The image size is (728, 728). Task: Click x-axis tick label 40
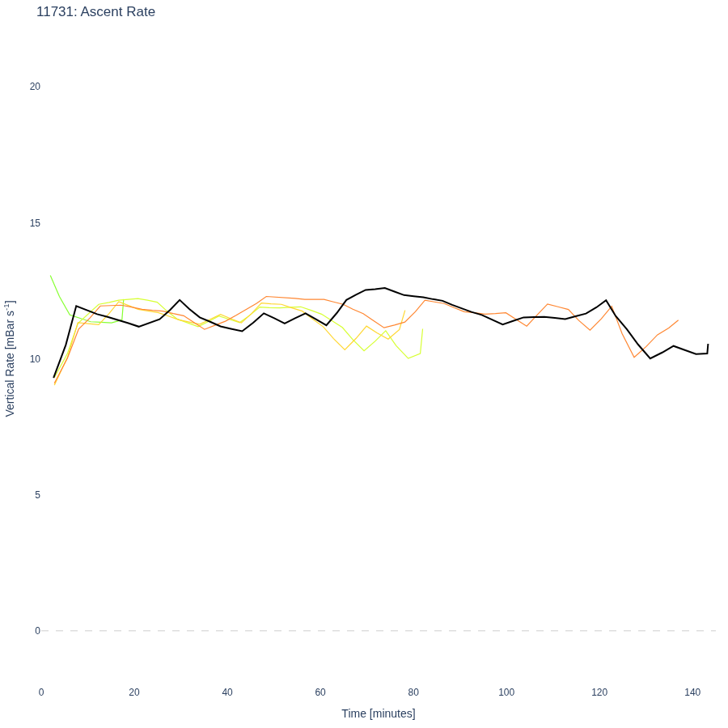click(227, 692)
